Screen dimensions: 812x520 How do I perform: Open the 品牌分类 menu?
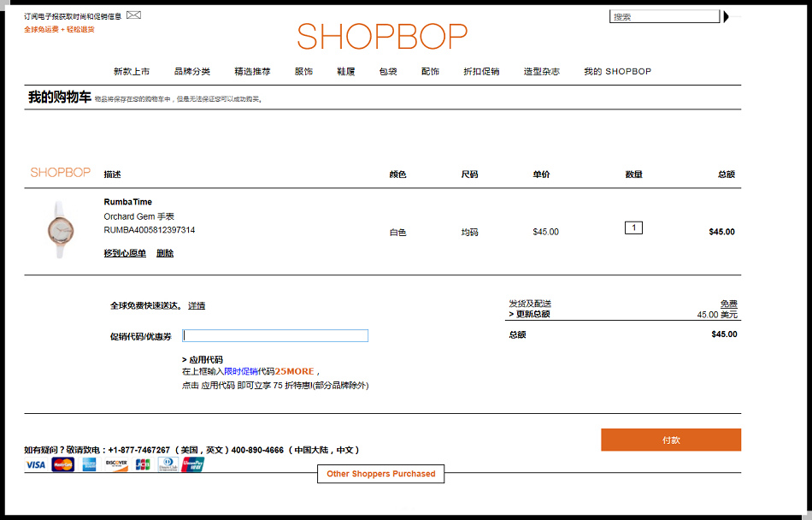click(192, 72)
